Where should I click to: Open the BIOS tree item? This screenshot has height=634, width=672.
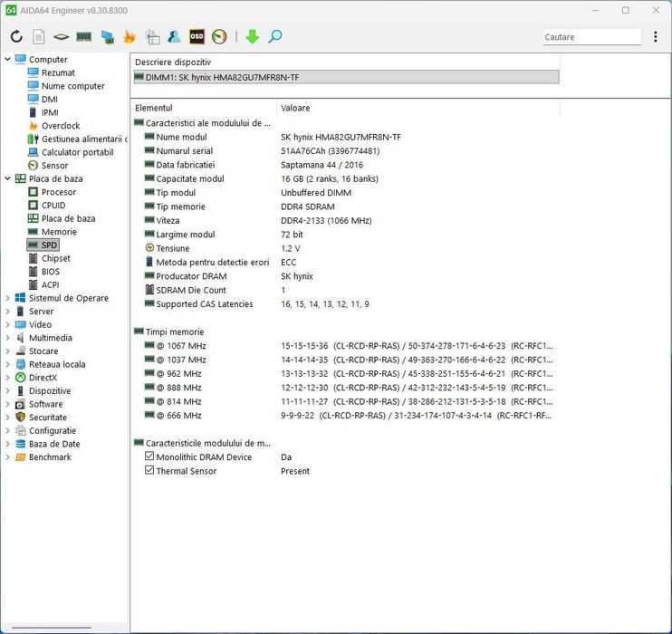click(x=50, y=272)
